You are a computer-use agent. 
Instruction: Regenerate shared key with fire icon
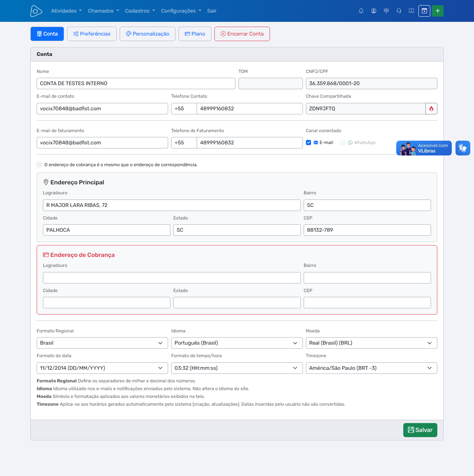click(431, 108)
